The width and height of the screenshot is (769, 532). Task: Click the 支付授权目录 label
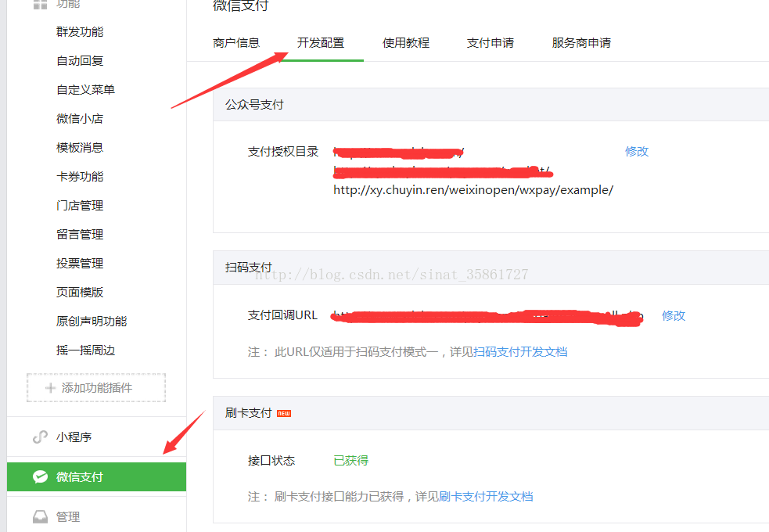coord(283,152)
